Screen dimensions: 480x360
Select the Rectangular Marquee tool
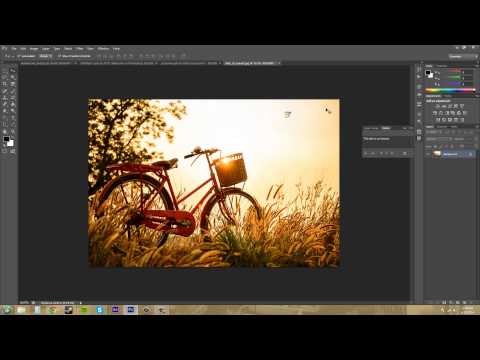coord(4,70)
